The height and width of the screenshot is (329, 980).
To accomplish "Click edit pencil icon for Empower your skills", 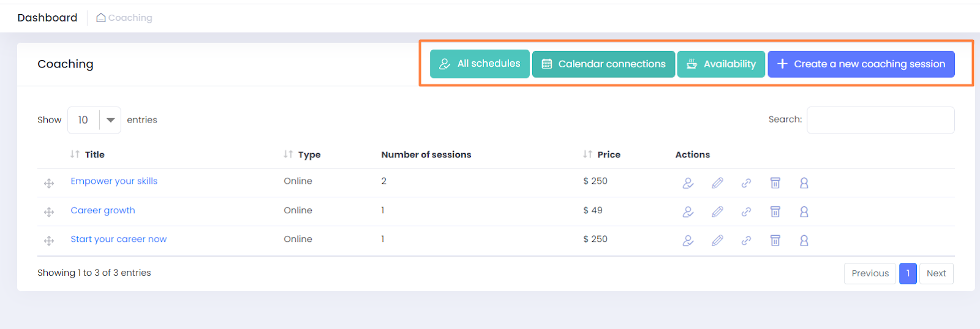I will (717, 183).
